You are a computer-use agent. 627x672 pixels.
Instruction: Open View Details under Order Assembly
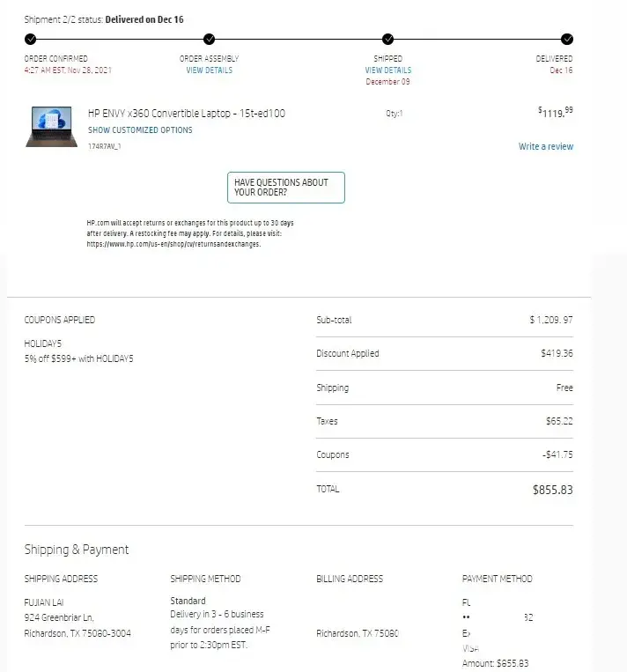click(209, 70)
